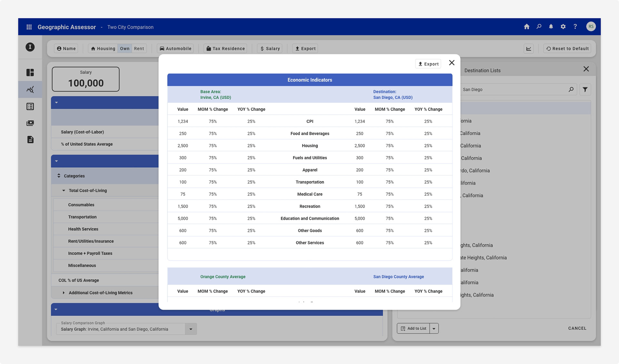This screenshot has height=364, width=619.
Task: Click Export button in dialog
Action: pos(428,64)
